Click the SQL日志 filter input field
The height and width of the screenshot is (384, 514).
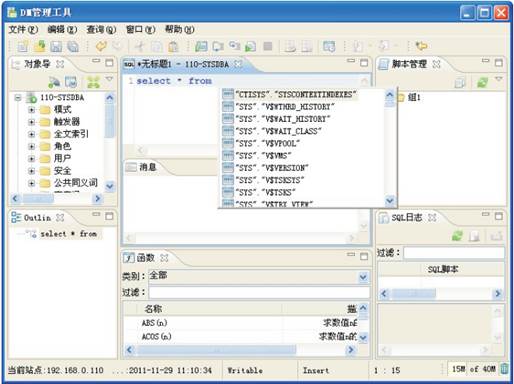454,253
